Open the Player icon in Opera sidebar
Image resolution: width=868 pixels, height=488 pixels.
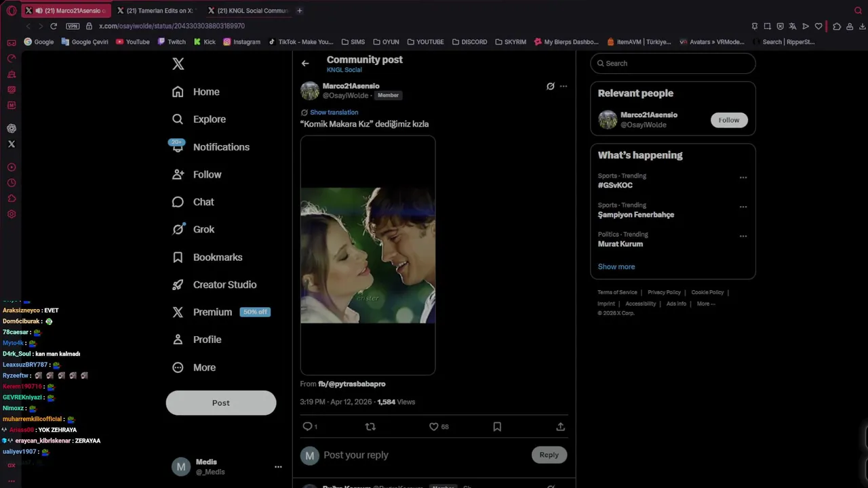(12, 167)
